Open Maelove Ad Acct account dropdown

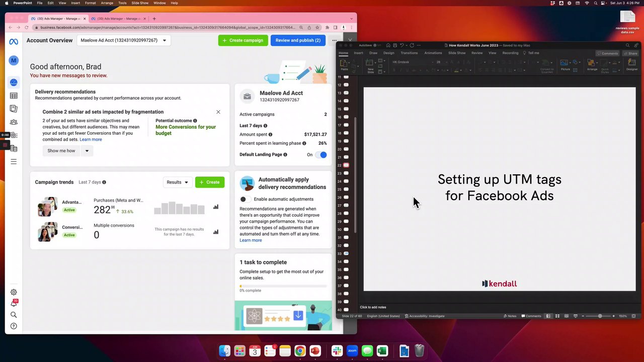(123, 40)
